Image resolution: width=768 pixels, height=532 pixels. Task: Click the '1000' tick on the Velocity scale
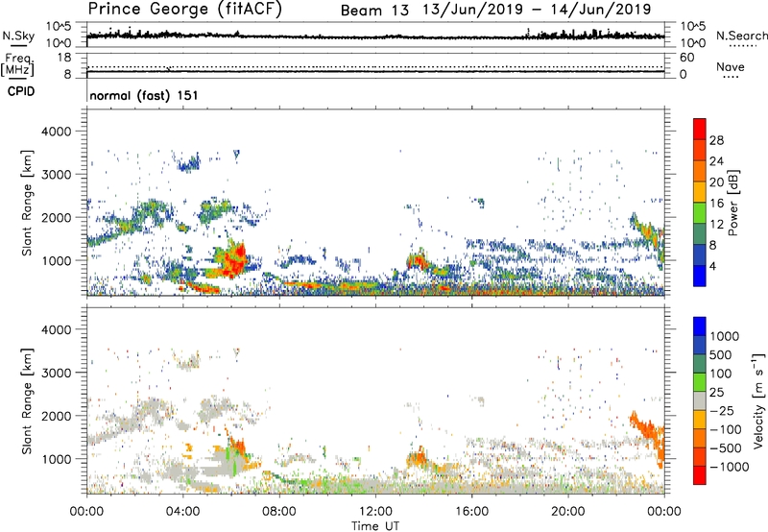point(725,336)
